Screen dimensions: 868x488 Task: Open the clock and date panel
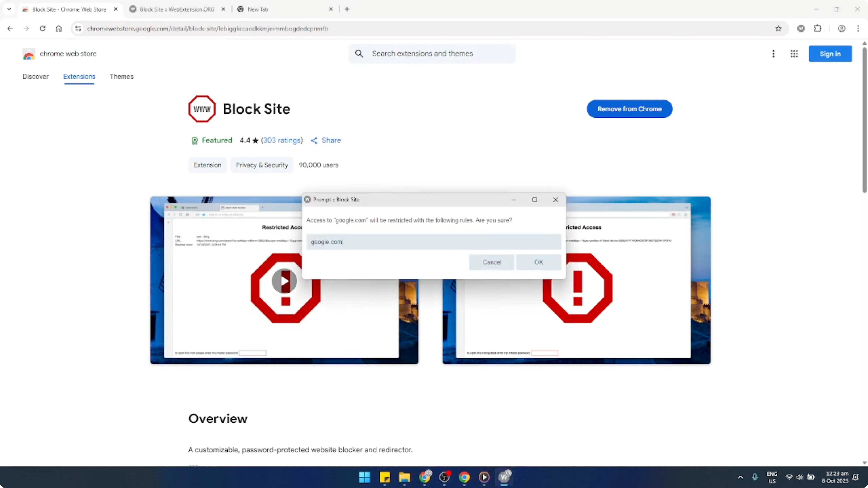[835, 477]
